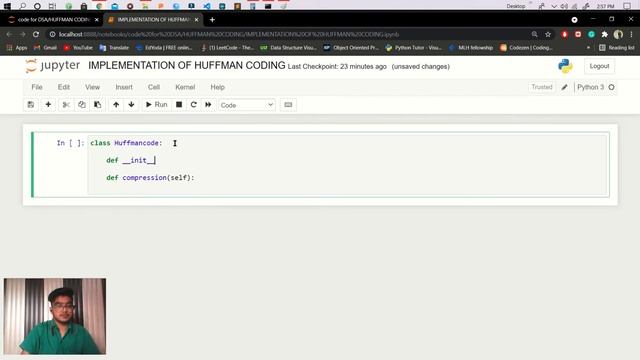640x360 pixels.
Task: Click the Logout button
Action: (x=599, y=66)
